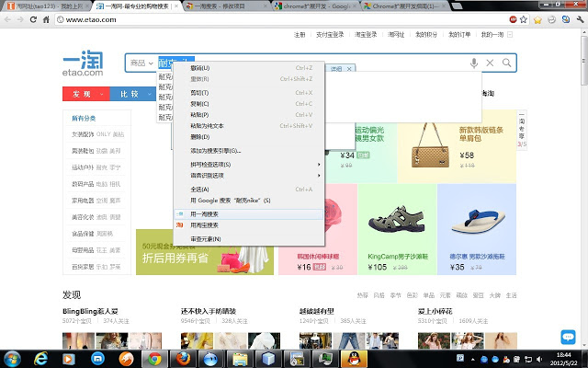Screen dimensions: 588x368
Task: Launch Internet Explorer from taskbar
Action: [x=40, y=359]
